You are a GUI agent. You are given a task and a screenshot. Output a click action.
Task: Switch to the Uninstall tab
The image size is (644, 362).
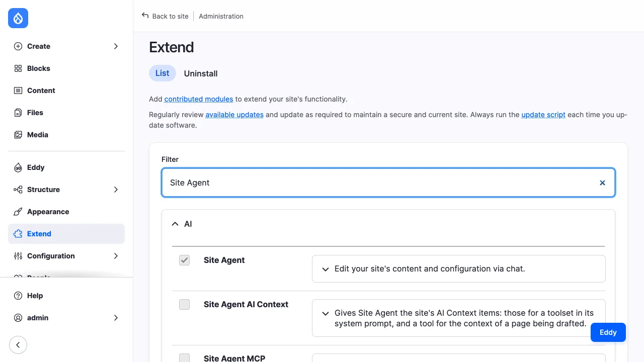pyautogui.click(x=201, y=73)
